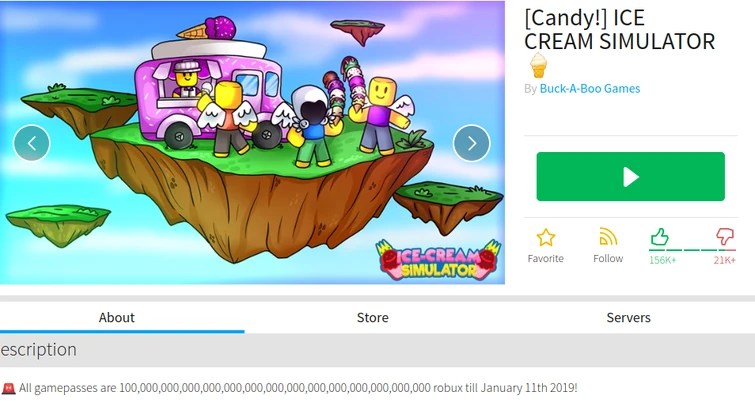Screen dimensions: 755x403
Task: Click the Follow feed icon
Action: (608, 237)
